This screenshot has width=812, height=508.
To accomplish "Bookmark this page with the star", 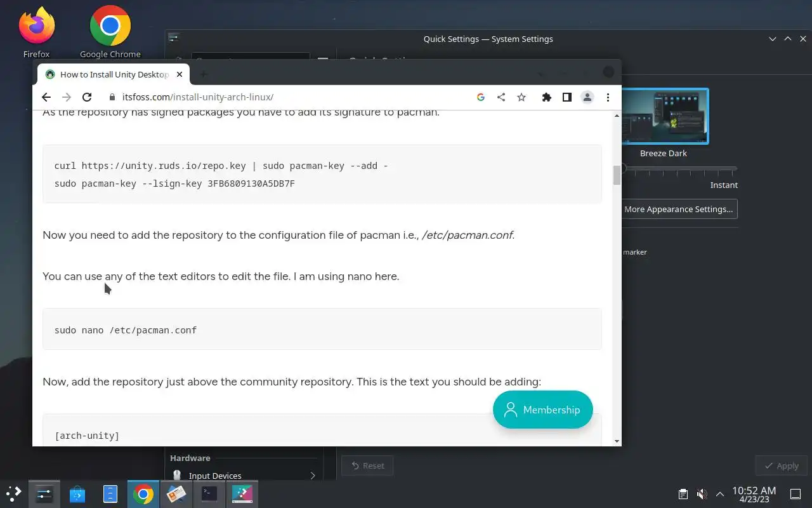I will pyautogui.click(x=521, y=97).
